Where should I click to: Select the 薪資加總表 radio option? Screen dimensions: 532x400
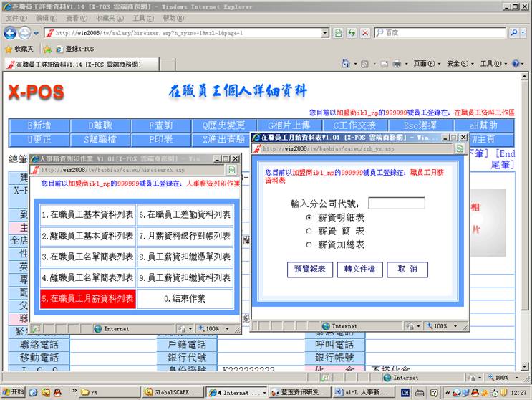pyautogui.click(x=309, y=244)
